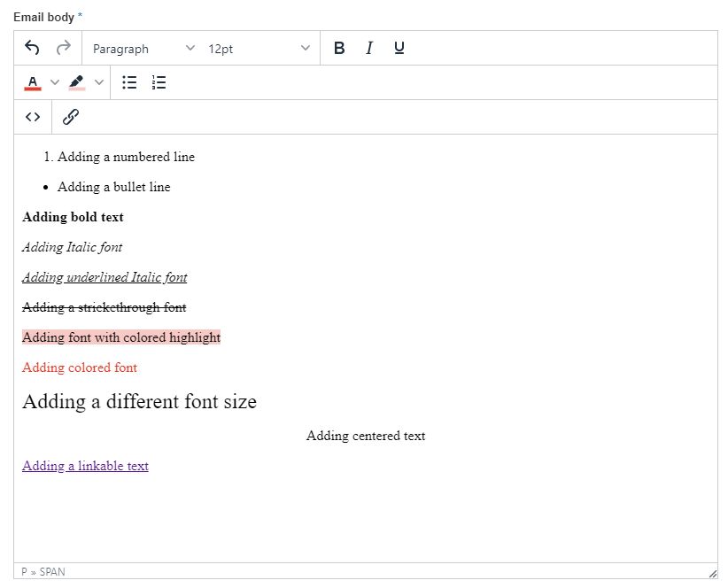Viewport: 728px width, 588px height.
Task: Open the Paragraph format dropdown
Action: pos(142,48)
